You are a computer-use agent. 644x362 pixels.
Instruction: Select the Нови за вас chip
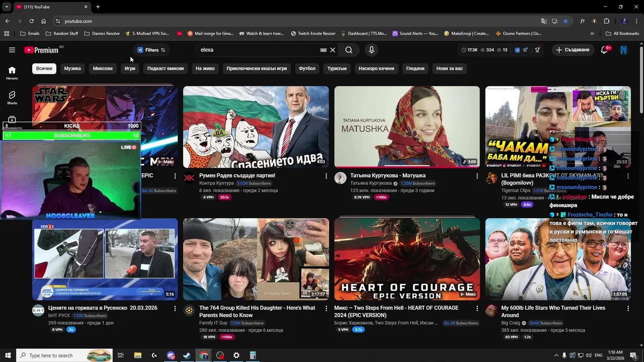tap(450, 68)
